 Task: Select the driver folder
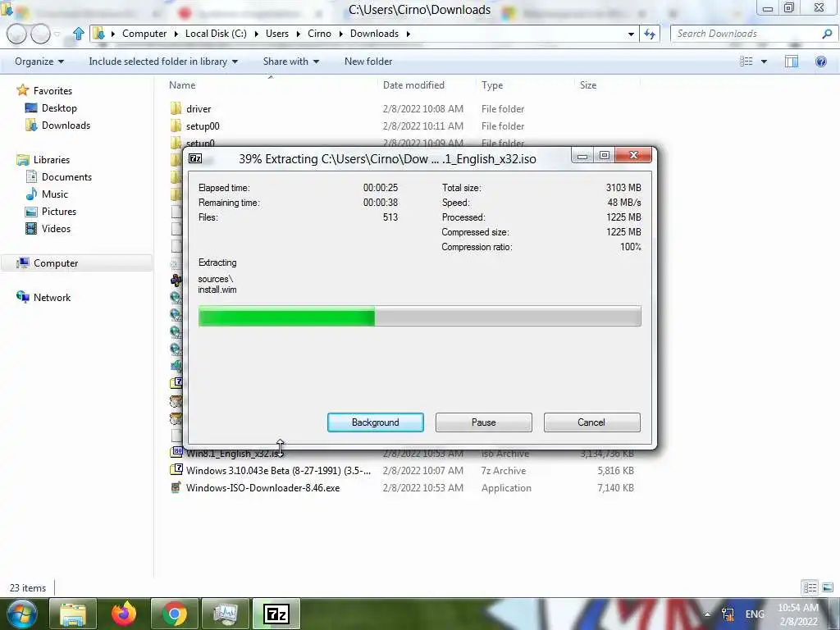(x=199, y=109)
